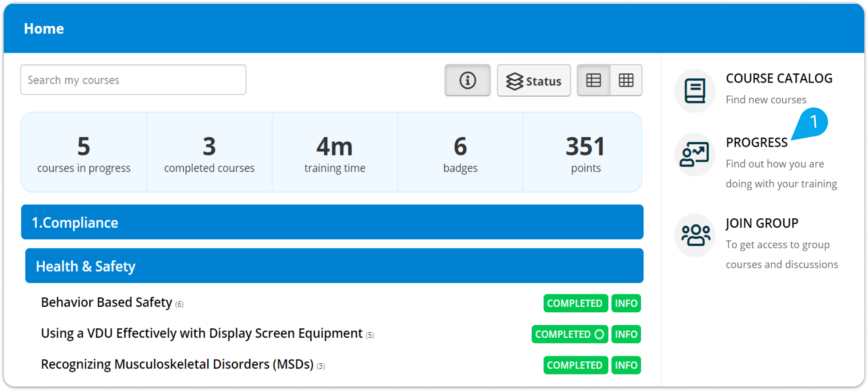
Task: Open the Status filter dropdown
Action: (534, 80)
